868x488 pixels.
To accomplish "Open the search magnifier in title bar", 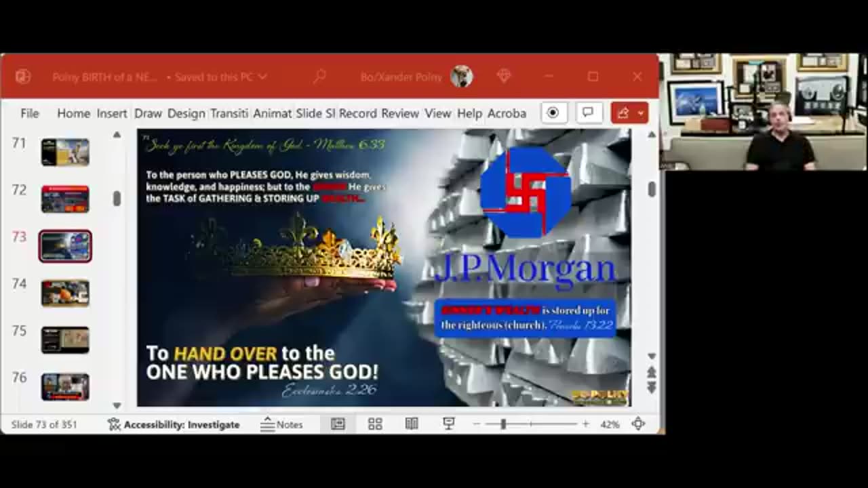I will coord(319,77).
